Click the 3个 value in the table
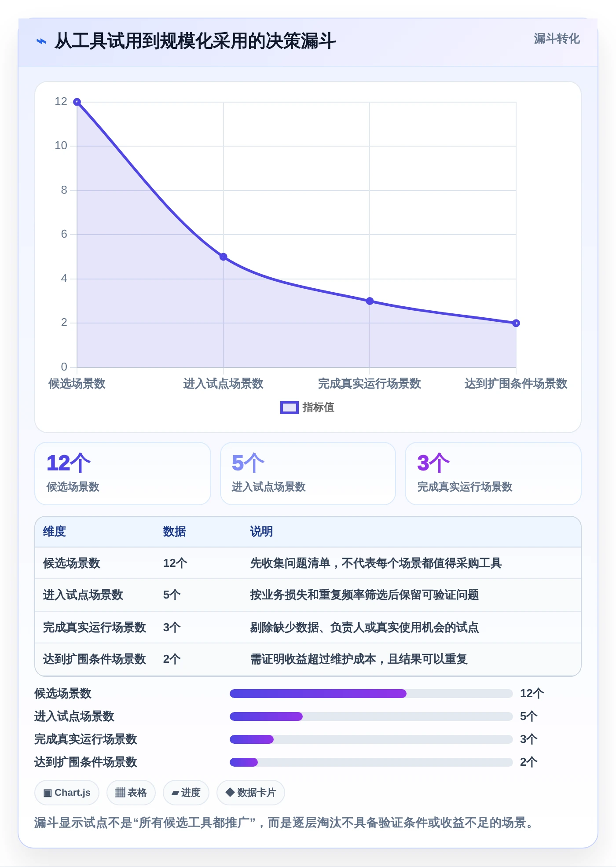The height and width of the screenshot is (867, 616). pyautogui.click(x=172, y=628)
